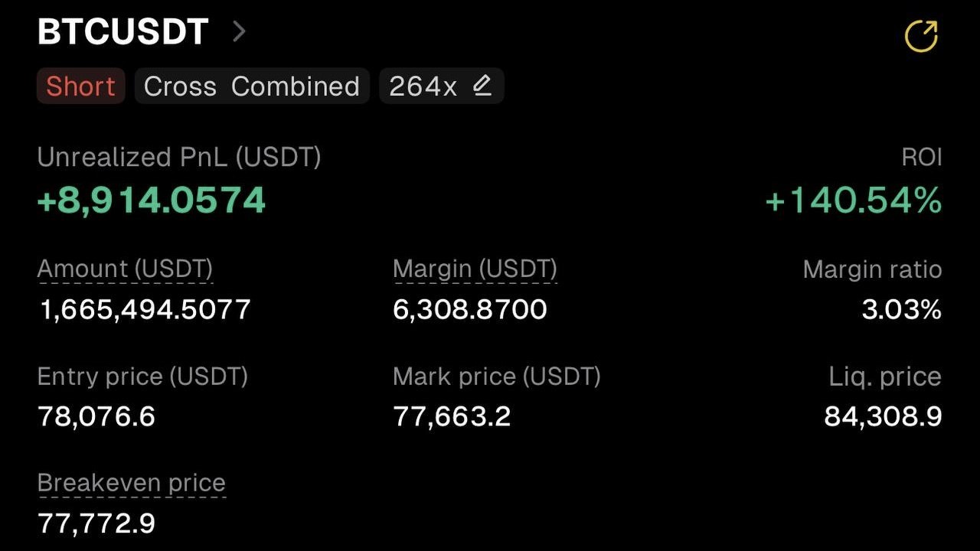Change the 264x leverage setting

click(441, 86)
